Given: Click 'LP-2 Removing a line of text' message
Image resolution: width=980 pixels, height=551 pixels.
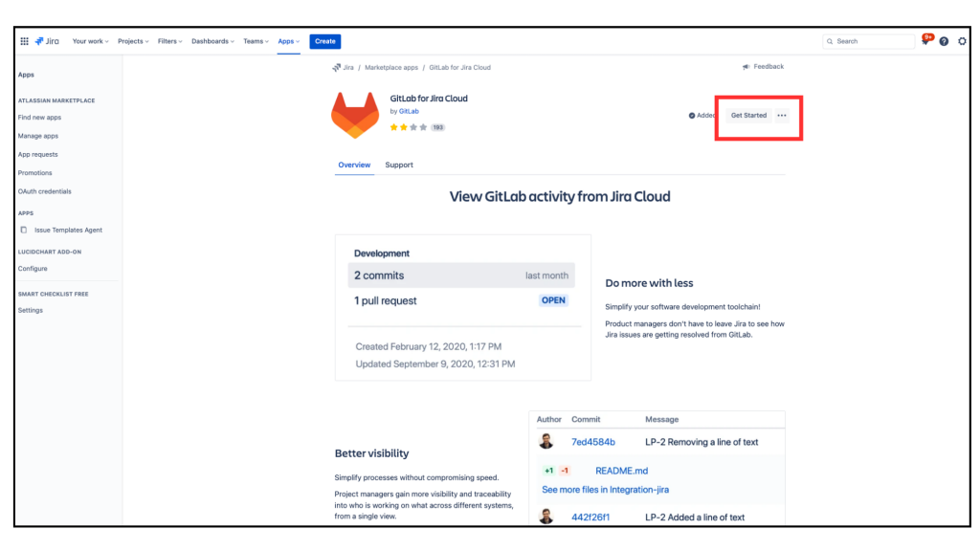Looking at the screenshot, I should click(x=702, y=442).
